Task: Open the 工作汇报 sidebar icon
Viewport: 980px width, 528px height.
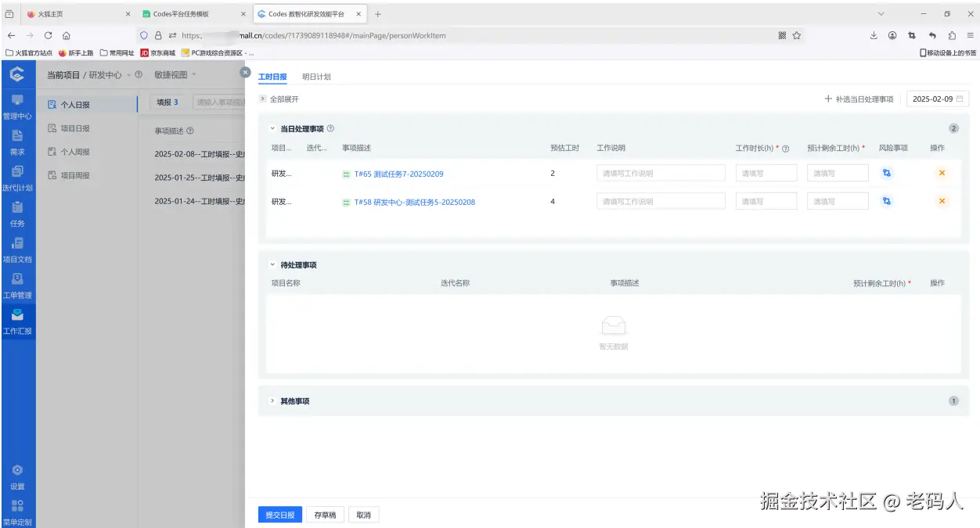Action: 17,314
